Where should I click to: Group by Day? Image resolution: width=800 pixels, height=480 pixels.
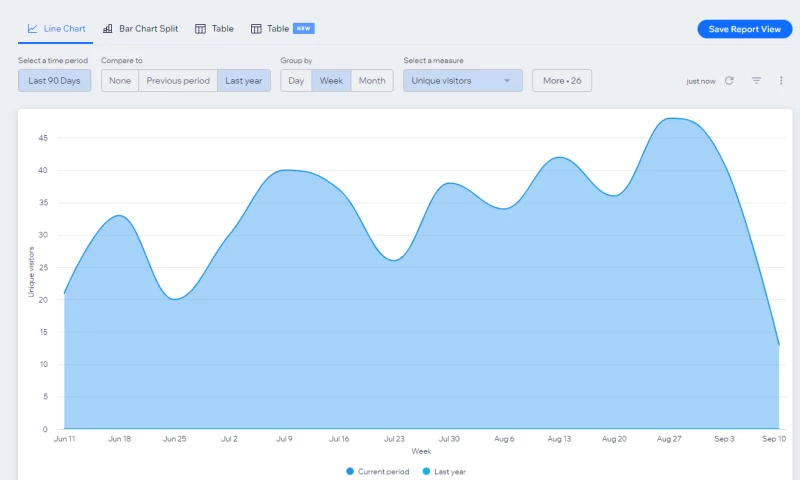(296, 81)
